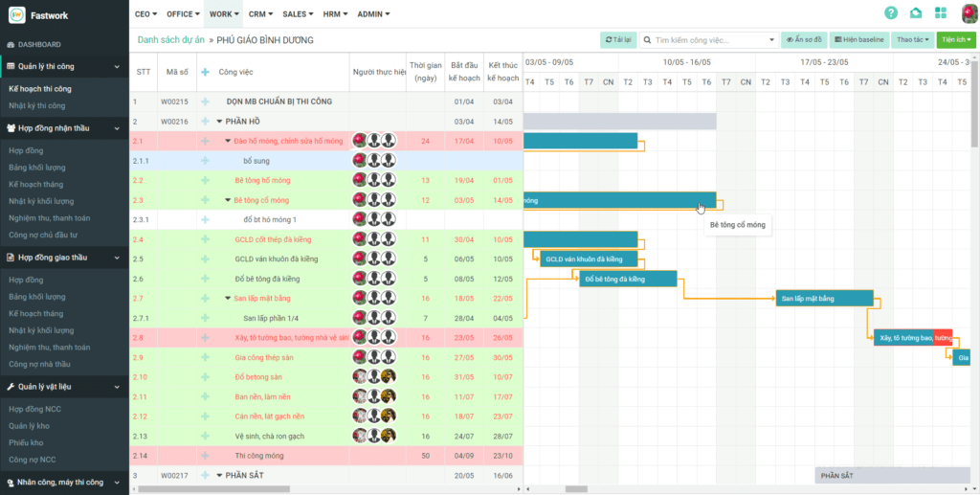Collapse the Bê tông cổ móng task
This screenshot has width=980, height=495.
(x=228, y=201)
